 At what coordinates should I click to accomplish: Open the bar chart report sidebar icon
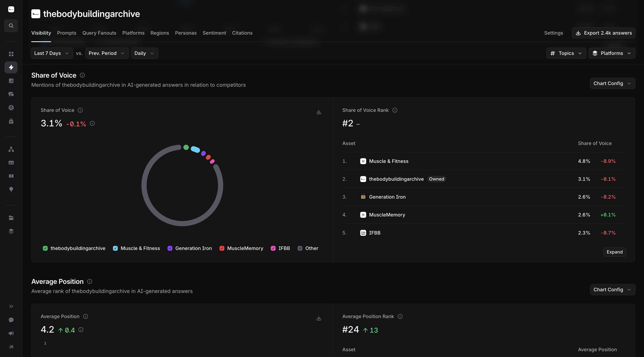11,81
